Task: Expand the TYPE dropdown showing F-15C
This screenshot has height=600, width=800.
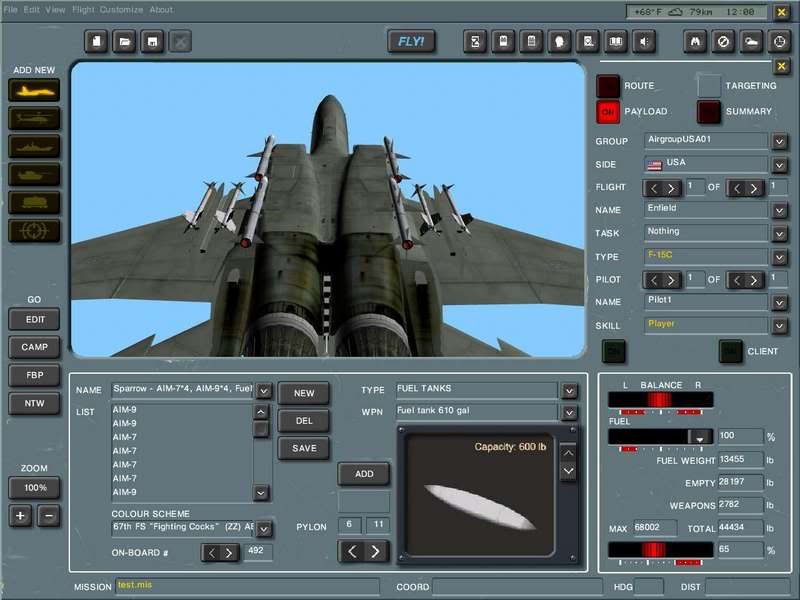Action: (x=780, y=256)
